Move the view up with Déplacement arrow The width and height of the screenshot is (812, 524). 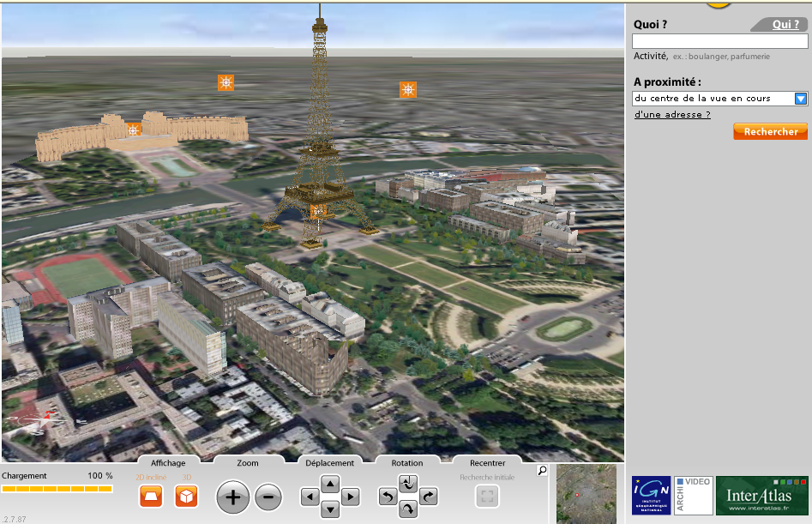[x=330, y=483]
